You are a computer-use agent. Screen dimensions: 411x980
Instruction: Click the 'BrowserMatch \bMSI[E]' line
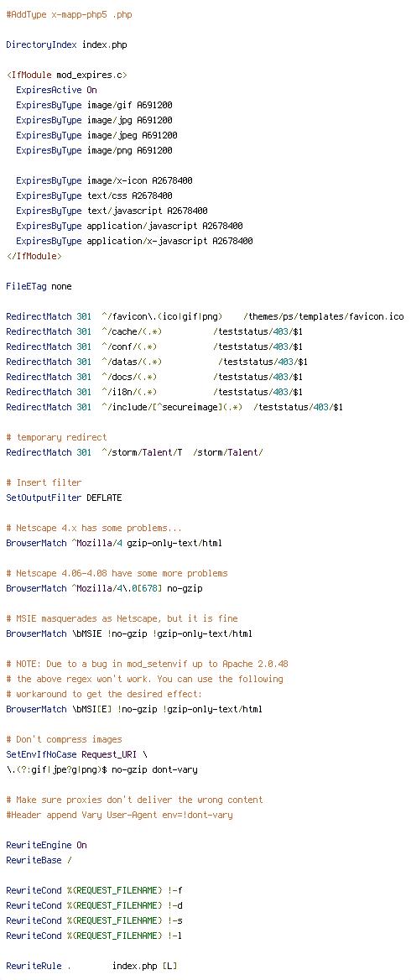[134, 709]
